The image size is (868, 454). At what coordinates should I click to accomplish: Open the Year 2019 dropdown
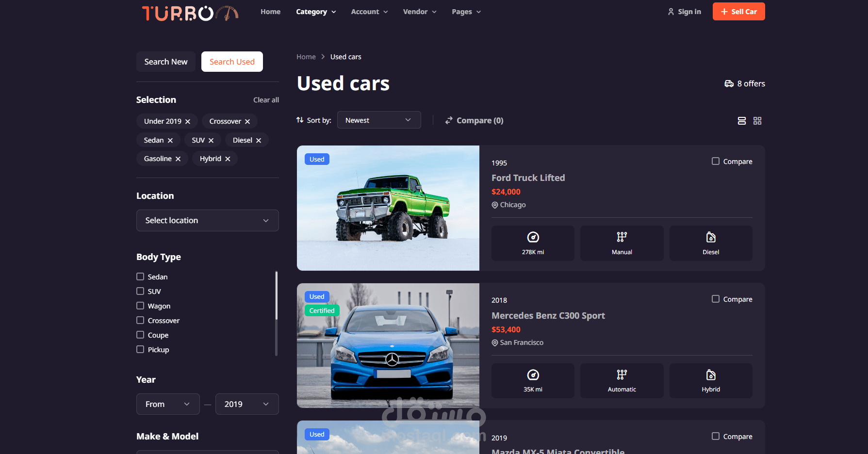click(x=247, y=404)
